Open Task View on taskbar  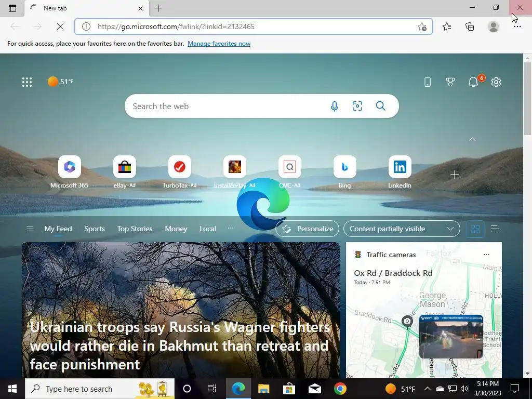(212, 389)
